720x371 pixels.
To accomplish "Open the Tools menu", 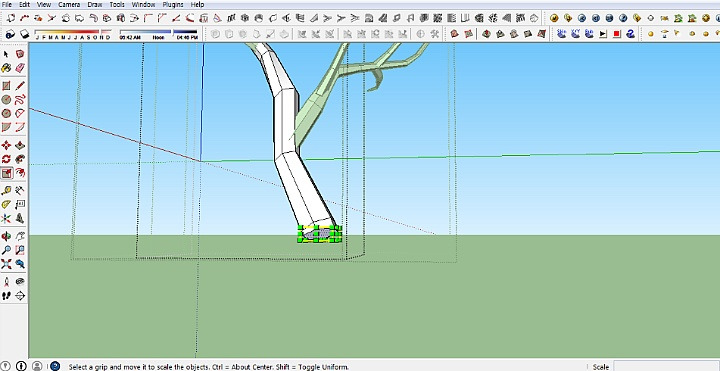I will (x=117, y=5).
